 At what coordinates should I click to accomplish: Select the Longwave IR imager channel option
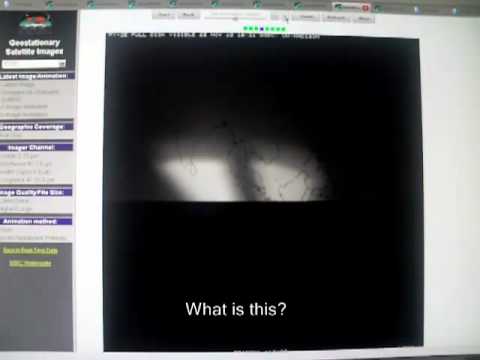(27, 180)
